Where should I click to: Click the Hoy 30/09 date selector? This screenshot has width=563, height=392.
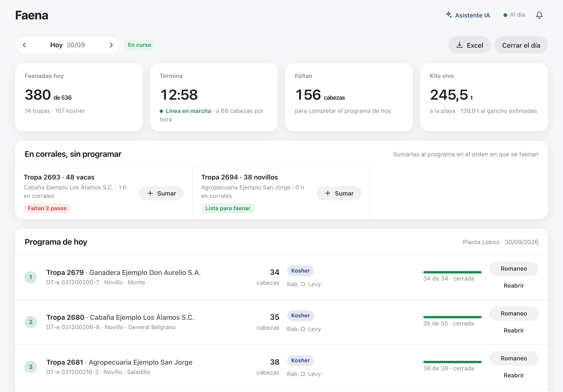(x=68, y=45)
